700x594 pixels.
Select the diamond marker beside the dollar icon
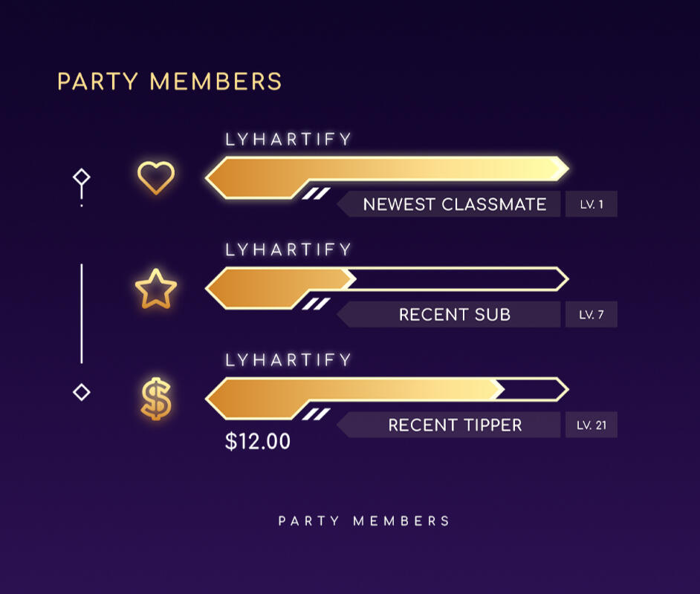(x=82, y=392)
